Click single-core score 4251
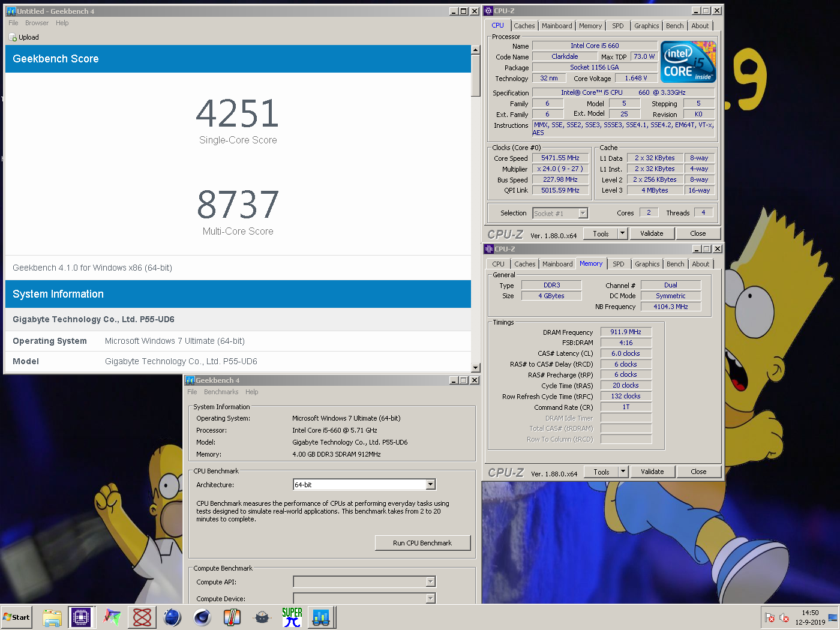The width and height of the screenshot is (840, 630). (238, 113)
